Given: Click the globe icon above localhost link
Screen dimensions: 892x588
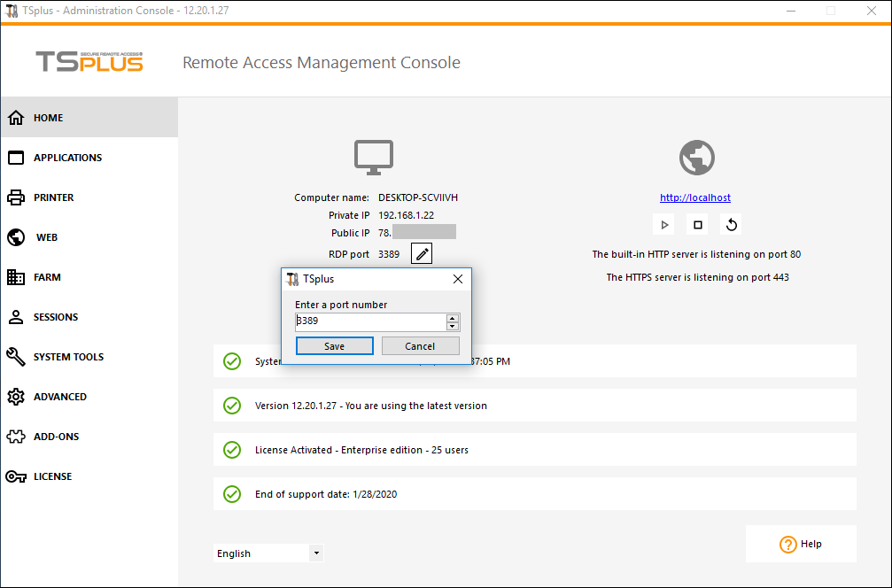Looking at the screenshot, I should coord(696,159).
